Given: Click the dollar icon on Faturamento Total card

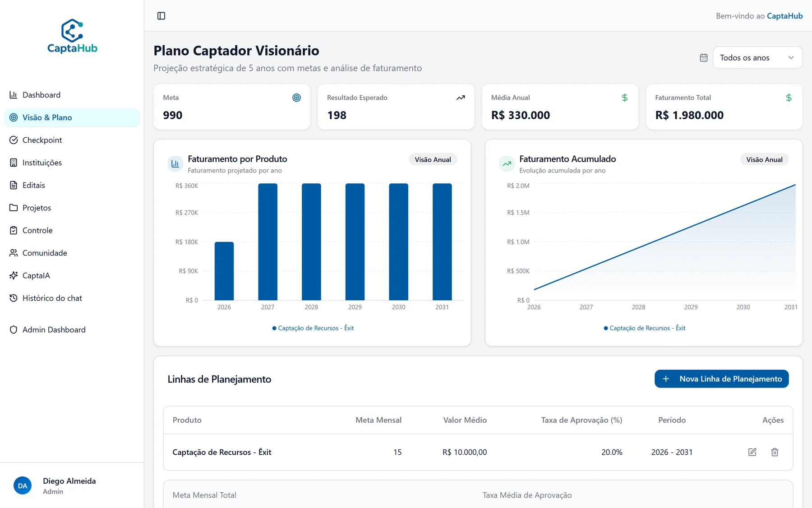Looking at the screenshot, I should pos(789,98).
